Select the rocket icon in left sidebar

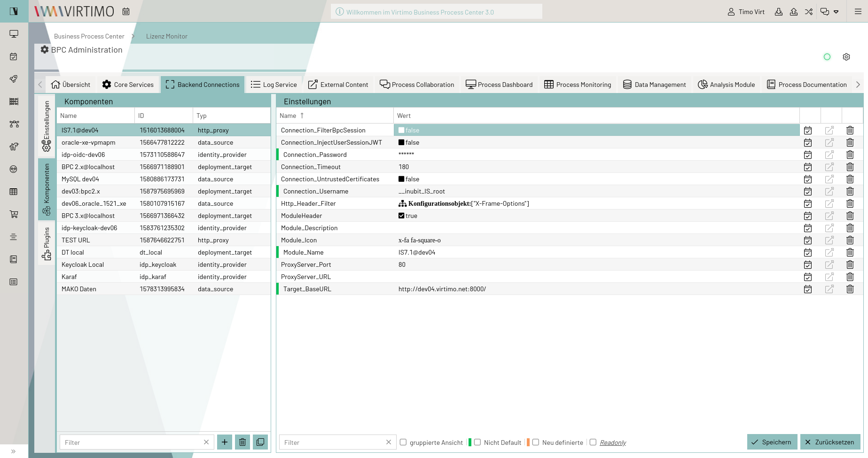click(14, 79)
